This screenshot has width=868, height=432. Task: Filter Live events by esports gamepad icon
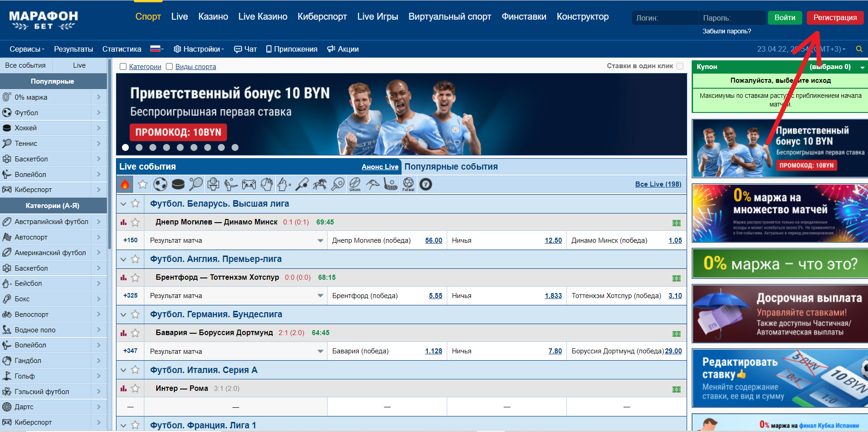(x=249, y=184)
